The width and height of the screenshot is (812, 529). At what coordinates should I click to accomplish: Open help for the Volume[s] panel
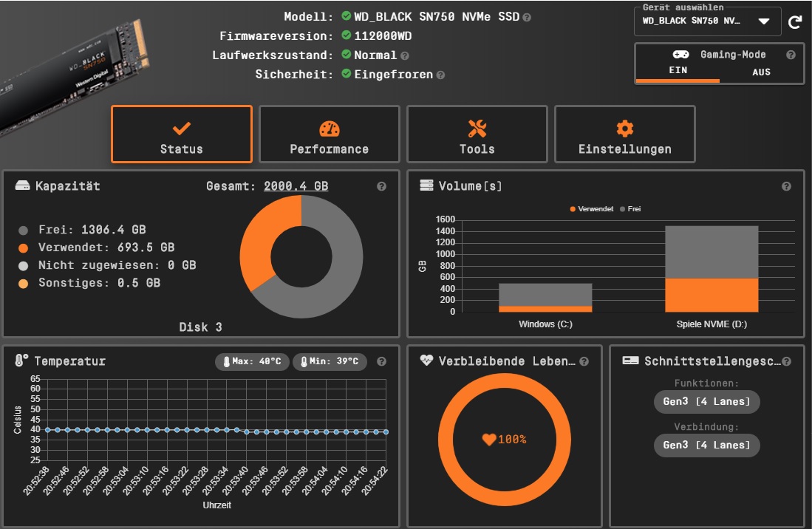786,186
